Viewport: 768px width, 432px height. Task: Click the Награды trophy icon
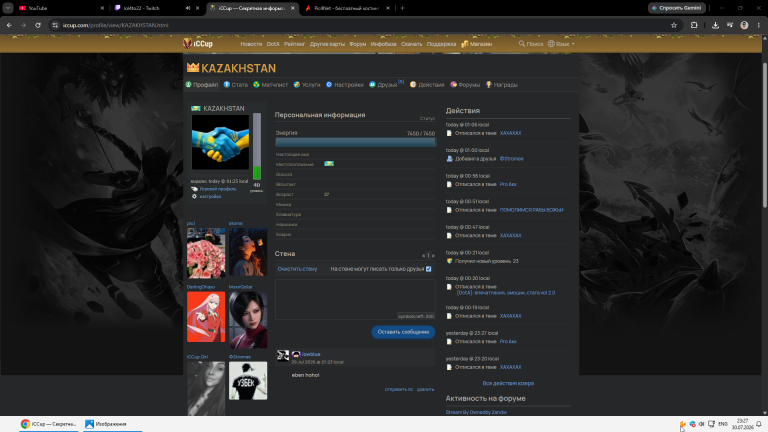point(488,84)
